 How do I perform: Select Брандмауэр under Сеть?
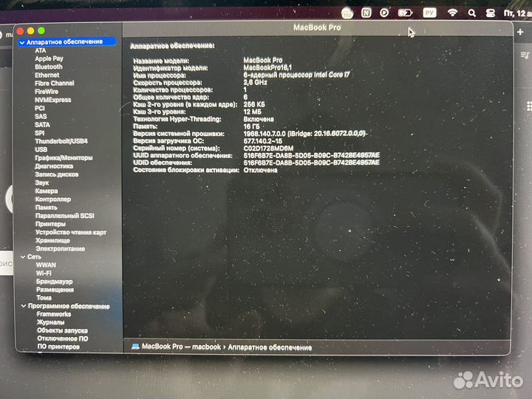pos(54,282)
